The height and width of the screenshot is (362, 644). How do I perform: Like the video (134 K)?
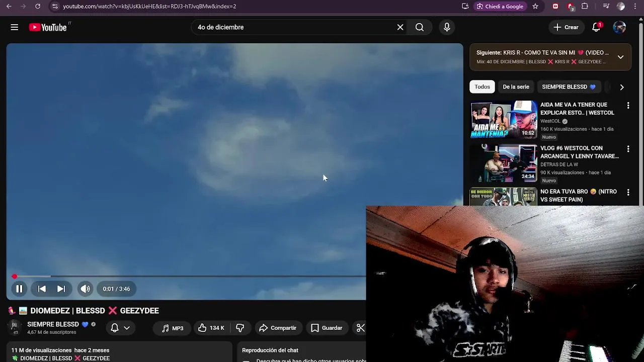point(211,328)
